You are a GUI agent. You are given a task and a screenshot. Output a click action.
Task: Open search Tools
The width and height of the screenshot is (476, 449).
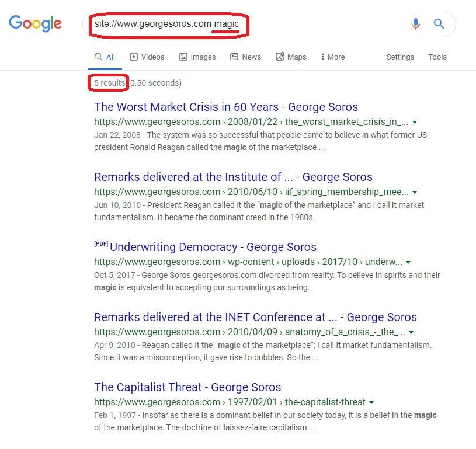pos(437,57)
